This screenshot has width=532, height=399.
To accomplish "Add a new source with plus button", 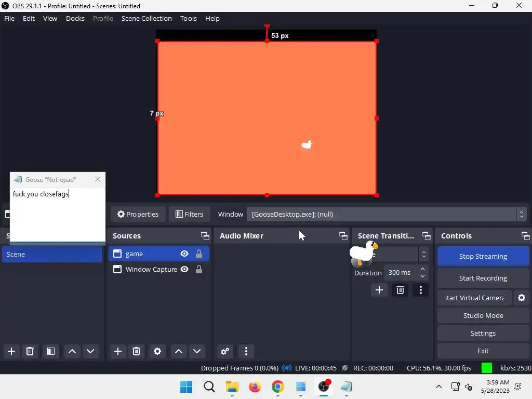I will [118, 351].
